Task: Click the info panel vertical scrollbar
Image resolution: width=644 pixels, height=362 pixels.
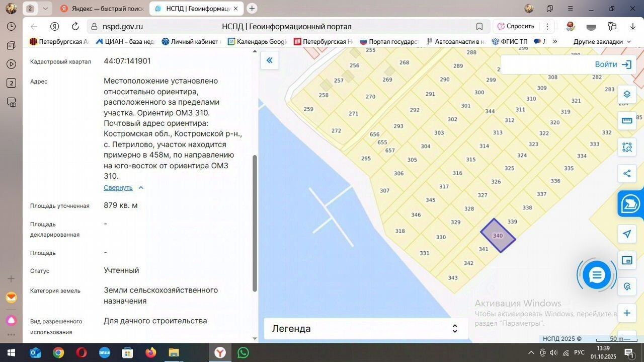Action: pos(255,222)
